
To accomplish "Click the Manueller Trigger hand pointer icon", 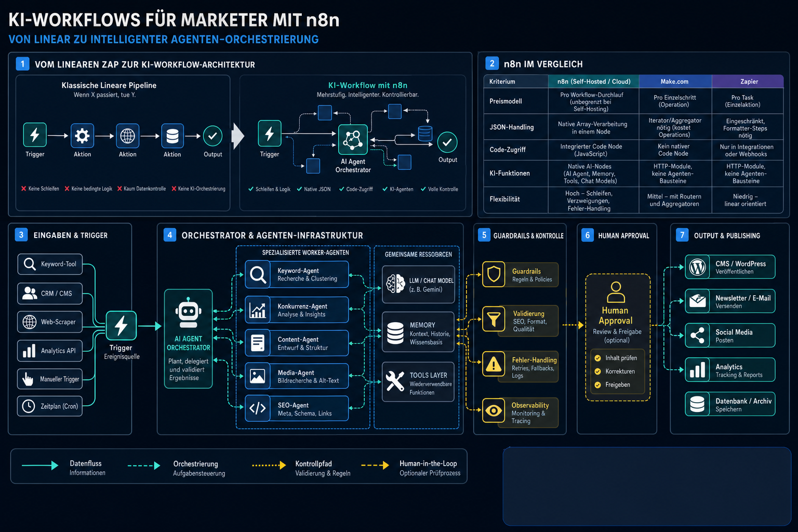I will (29, 379).
